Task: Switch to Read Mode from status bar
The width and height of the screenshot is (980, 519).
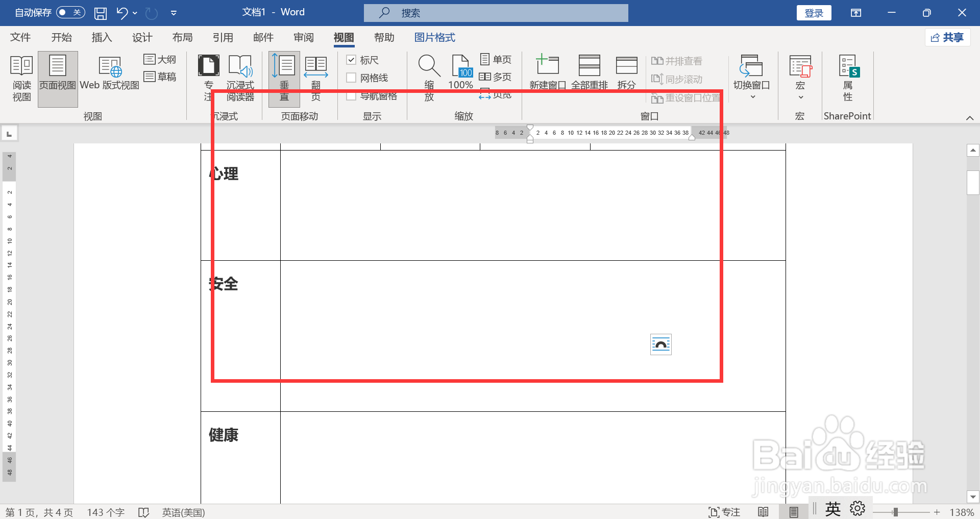Action: tap(763, 512)
